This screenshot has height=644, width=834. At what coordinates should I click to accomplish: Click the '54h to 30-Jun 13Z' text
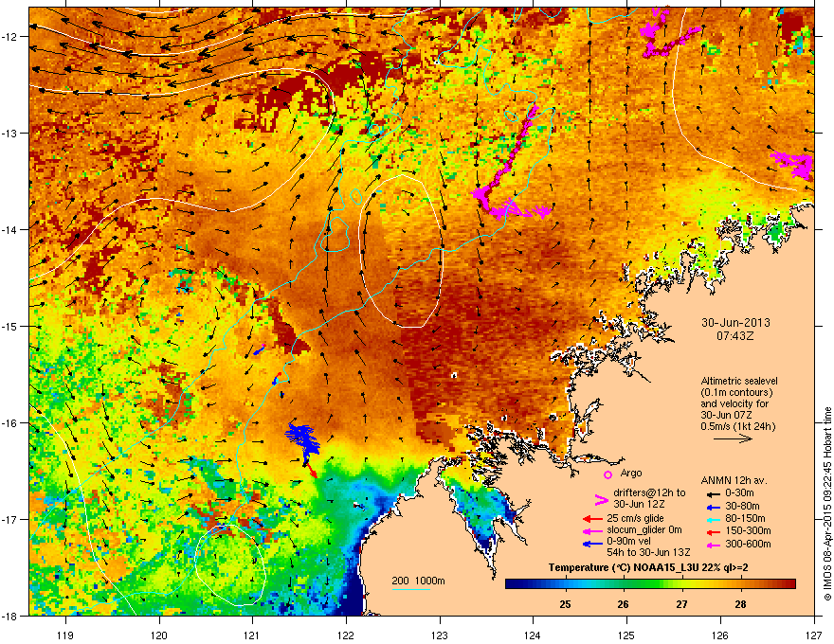(x=648, y=552)
